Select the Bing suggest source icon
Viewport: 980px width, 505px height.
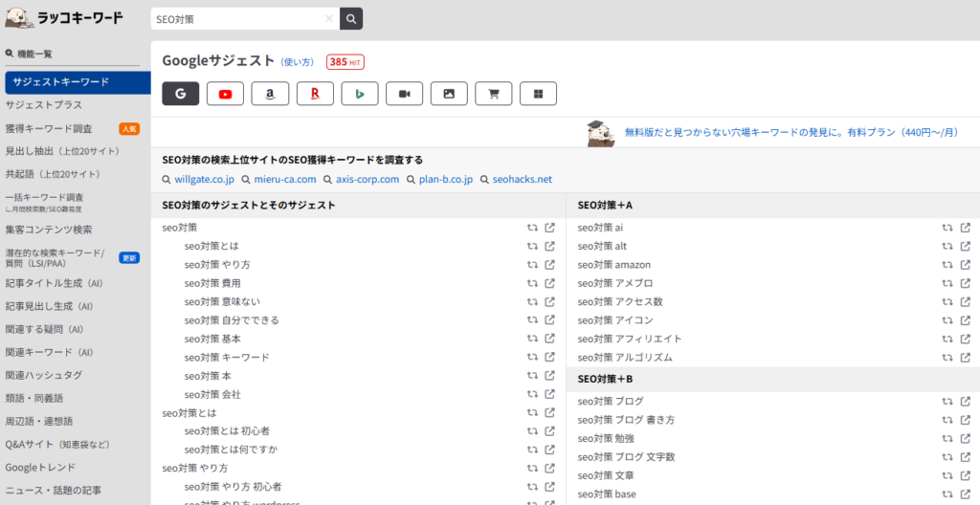360,94
